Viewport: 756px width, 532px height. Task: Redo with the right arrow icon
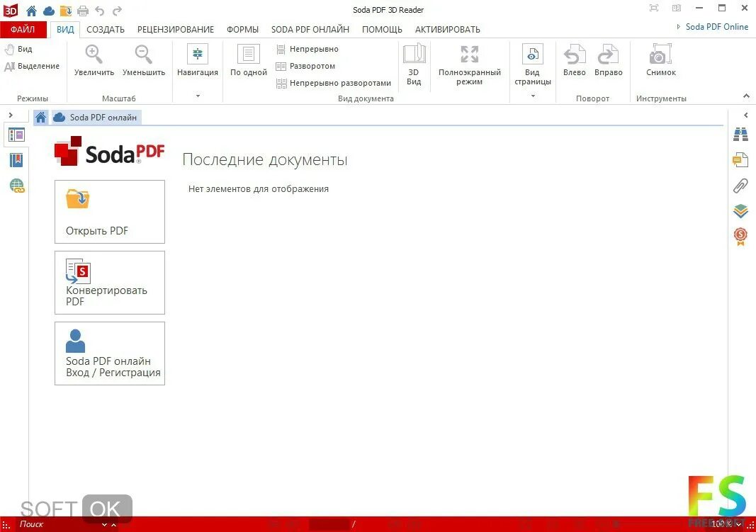click(x=117, y=11)
